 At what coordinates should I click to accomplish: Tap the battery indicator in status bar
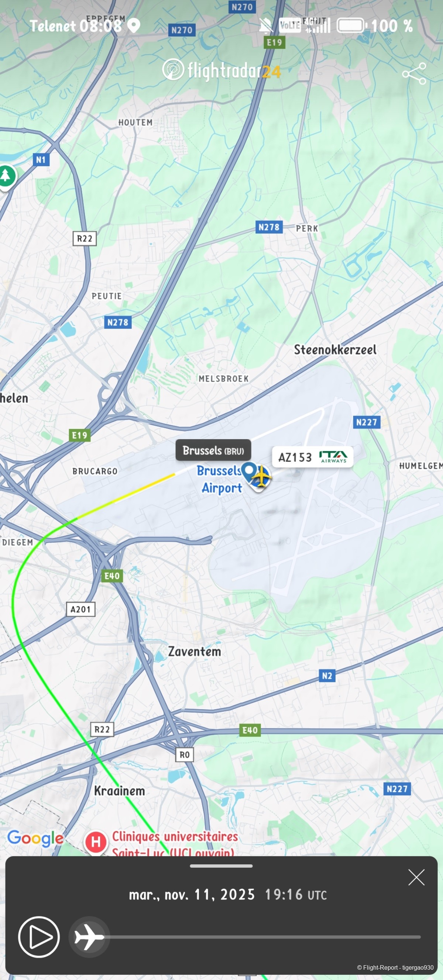[352, 25]
